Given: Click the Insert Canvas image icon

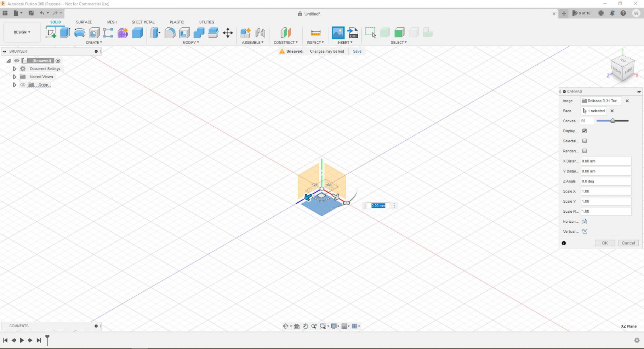Looking at the screenshot, I should pyautogui.click(x=338, y=33).
